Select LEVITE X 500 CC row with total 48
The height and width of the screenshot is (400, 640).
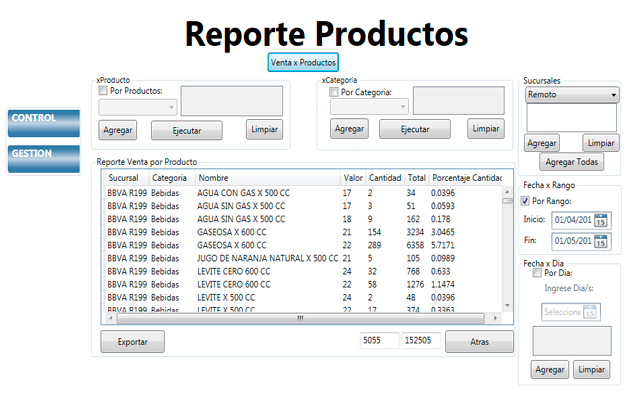click(x=304, y=298)
